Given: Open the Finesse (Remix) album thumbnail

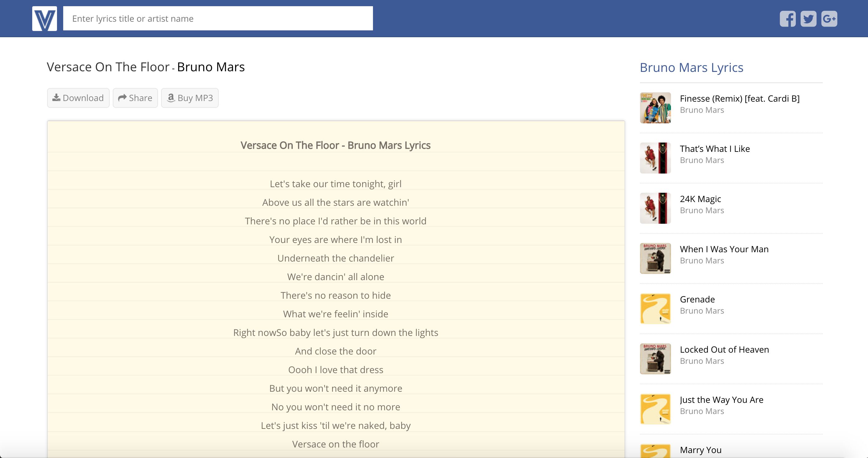Looking at the screenshot, I should pos(655,108).
